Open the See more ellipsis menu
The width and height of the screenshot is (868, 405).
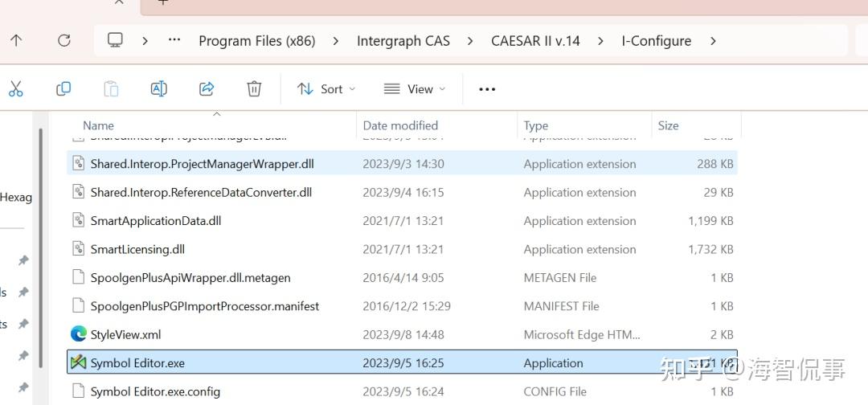click(487, 89)
